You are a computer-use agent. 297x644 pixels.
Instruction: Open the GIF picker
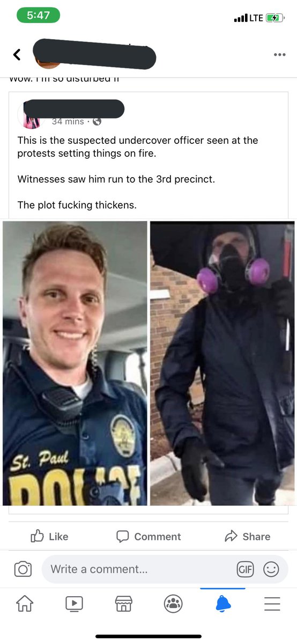245,569
